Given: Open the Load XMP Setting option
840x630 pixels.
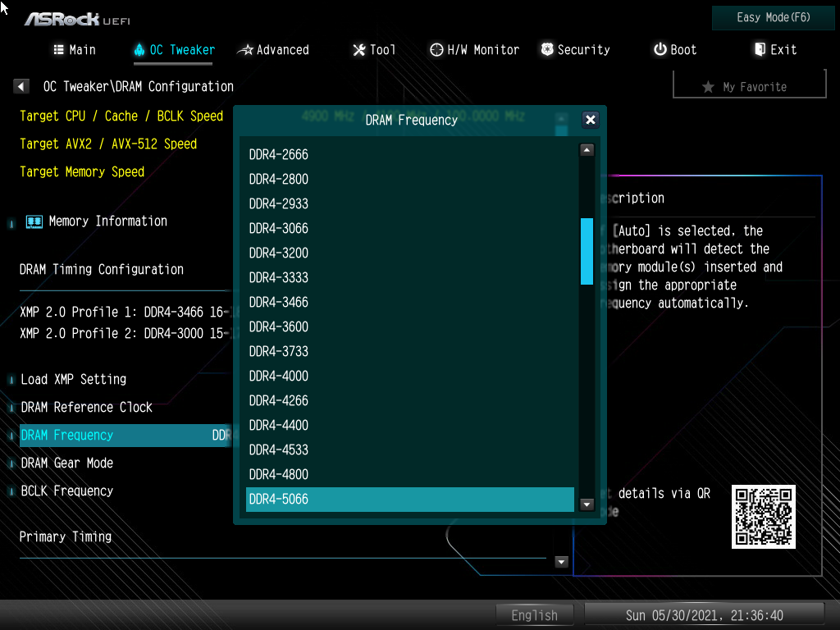Looking at the screenshot, I should pos(74,379).
